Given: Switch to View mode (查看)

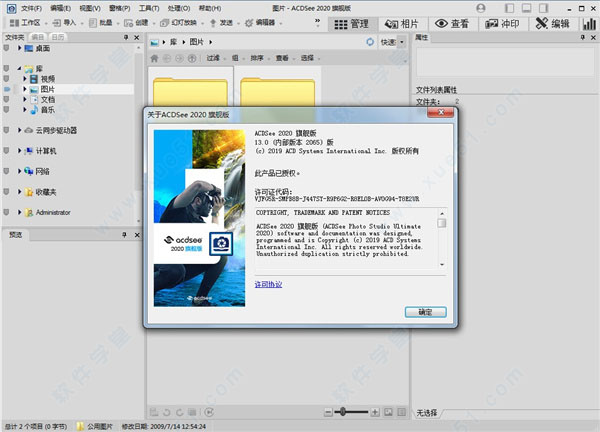Looking at the screenshot, I should [x=452, y=24].
